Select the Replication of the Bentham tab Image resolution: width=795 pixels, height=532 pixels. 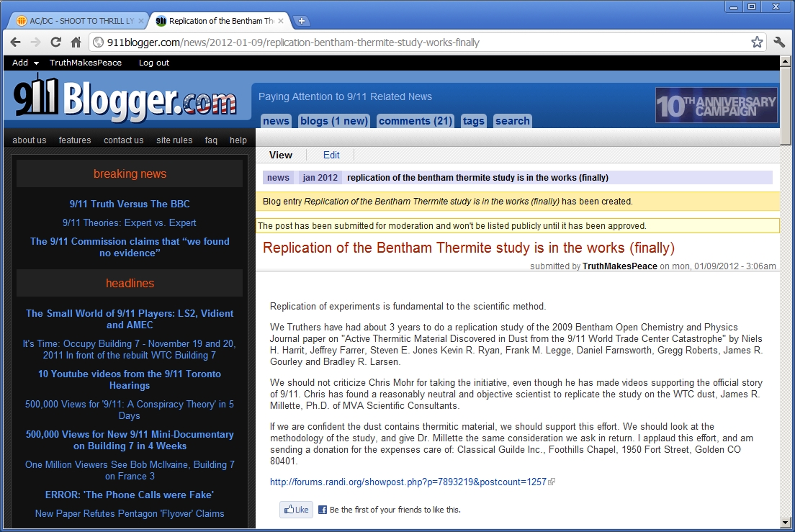[220, 21]
